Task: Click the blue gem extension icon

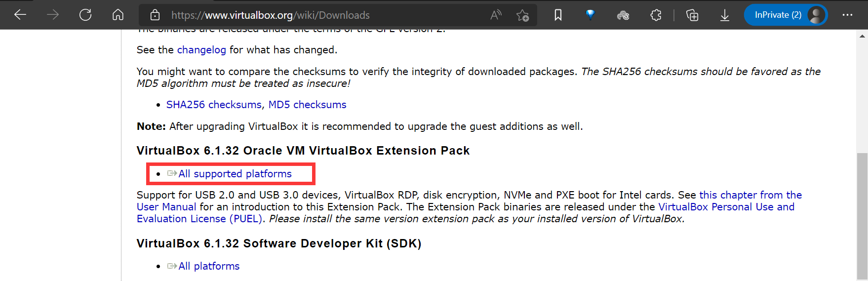Action: point(590,15)
